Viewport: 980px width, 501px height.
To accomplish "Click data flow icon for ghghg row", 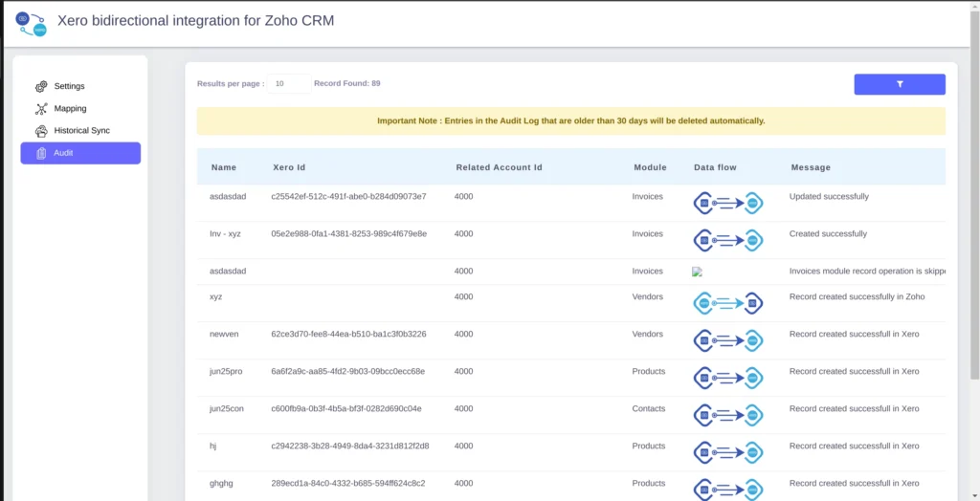I will pos(728,490).
